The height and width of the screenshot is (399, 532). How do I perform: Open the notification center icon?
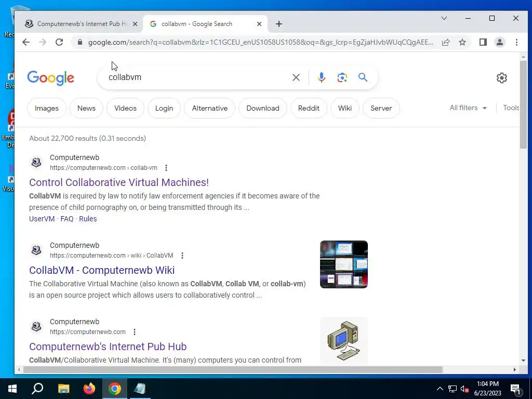[516, 389]
